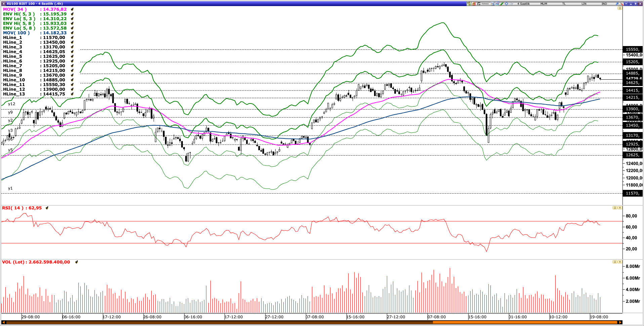Select the MOV( 100 ) indicator label

point(16,33)
